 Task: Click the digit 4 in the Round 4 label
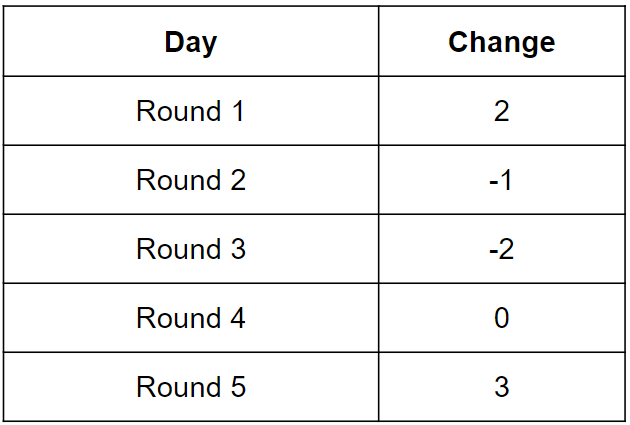click(x=237, y=318)
